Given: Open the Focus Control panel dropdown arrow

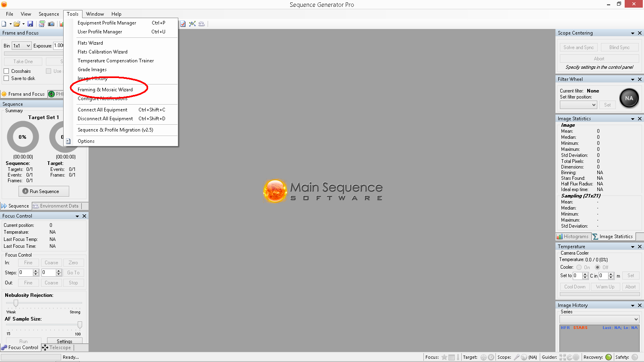Looking at the screenshot, I should [77, 216].
